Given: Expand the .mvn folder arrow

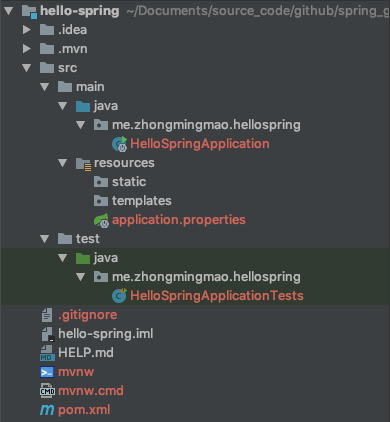Looking at the screenshot, I should [27, 49].
